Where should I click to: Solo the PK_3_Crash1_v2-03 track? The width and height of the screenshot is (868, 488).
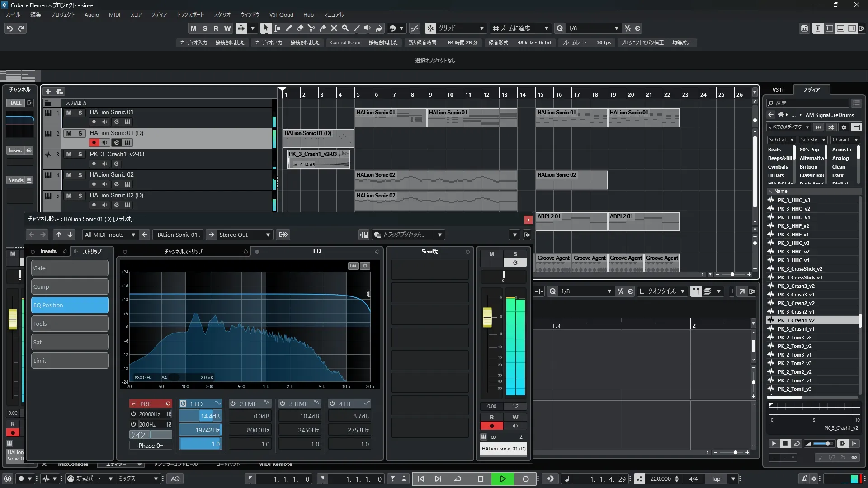[80, 154]
